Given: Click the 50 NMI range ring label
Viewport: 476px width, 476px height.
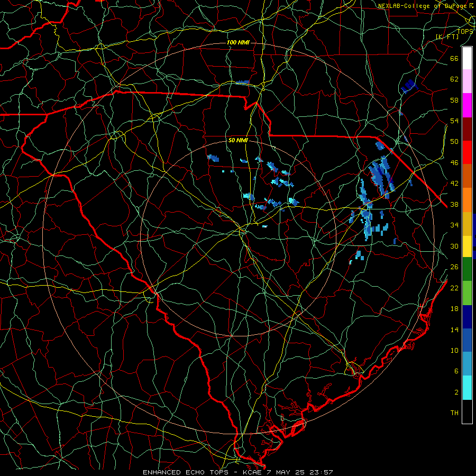Looking at the screenshot, I should point(238,140).
